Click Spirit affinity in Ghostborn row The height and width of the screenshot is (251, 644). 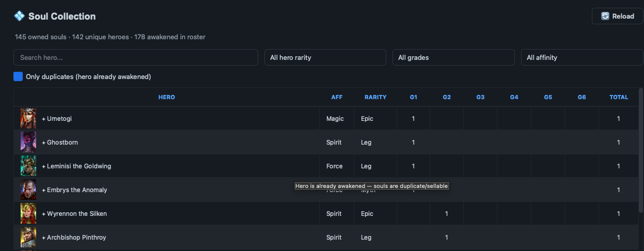(x=334, y=143)
